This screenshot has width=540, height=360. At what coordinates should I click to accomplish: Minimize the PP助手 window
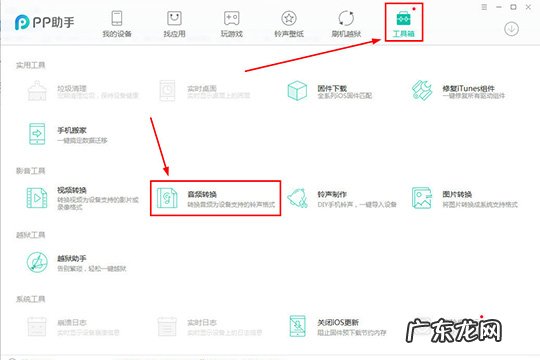click(499, 7)
